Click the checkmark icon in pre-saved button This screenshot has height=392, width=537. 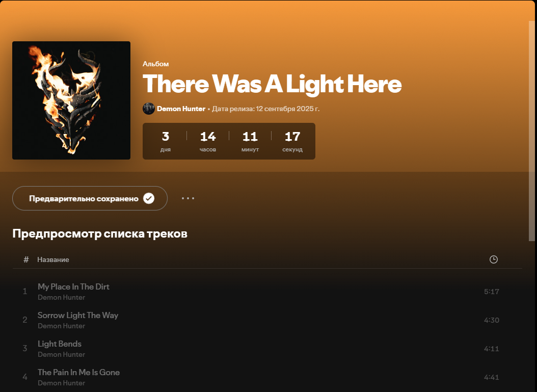click(x=149, y=198)
